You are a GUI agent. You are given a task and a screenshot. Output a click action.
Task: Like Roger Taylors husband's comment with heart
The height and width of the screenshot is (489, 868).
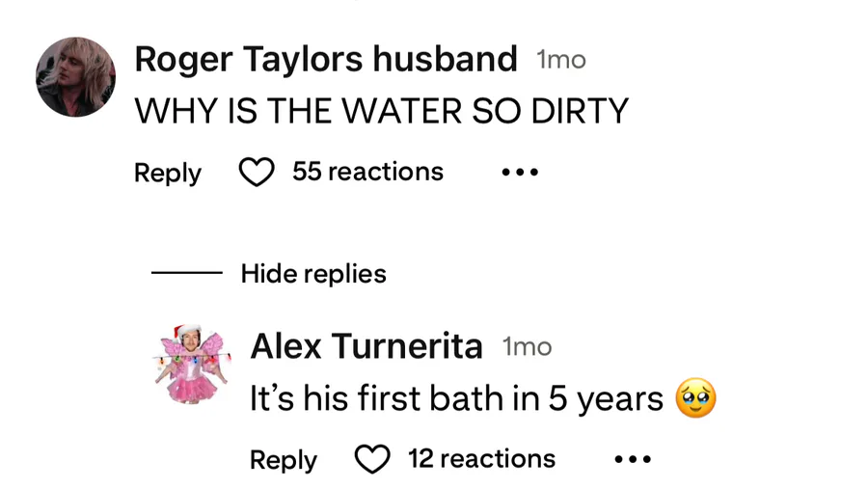coord(257,173)
